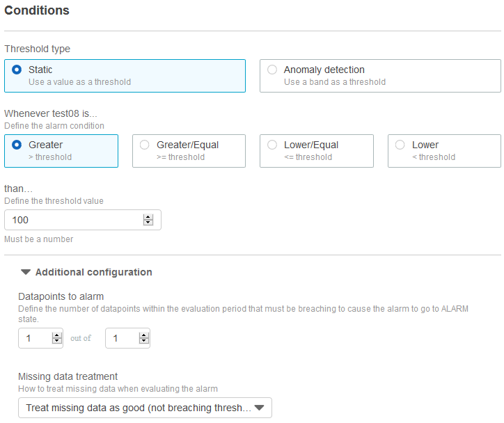504x423 pixels.
Task: Choose the Lower/Equal condition option
Action: tap(272, 145)
